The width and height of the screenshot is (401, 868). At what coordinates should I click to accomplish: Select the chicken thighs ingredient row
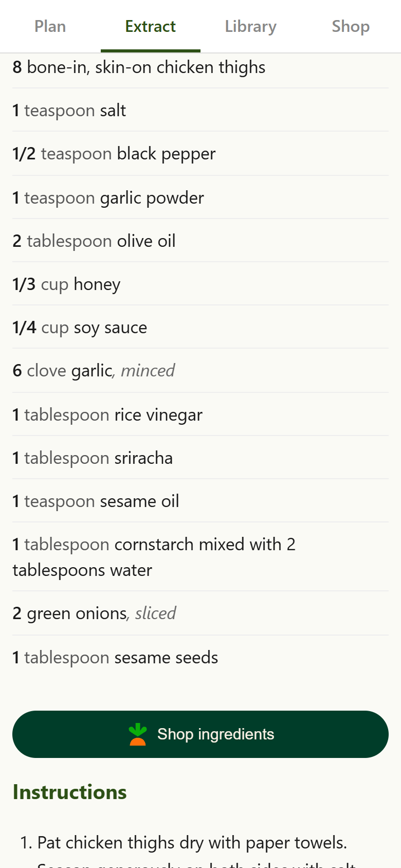coord(139,67)
